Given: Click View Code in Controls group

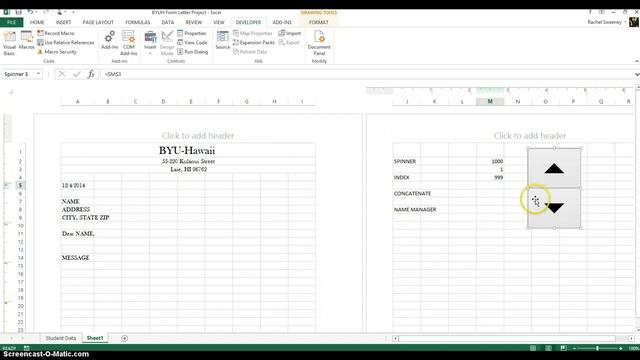Looking at the screenshot, I should point(192,42).
